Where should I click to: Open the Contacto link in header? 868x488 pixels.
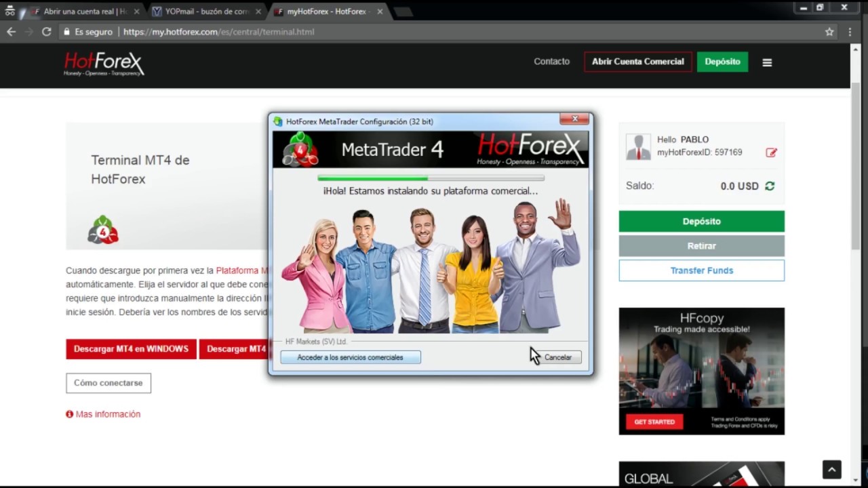point(551,62)
